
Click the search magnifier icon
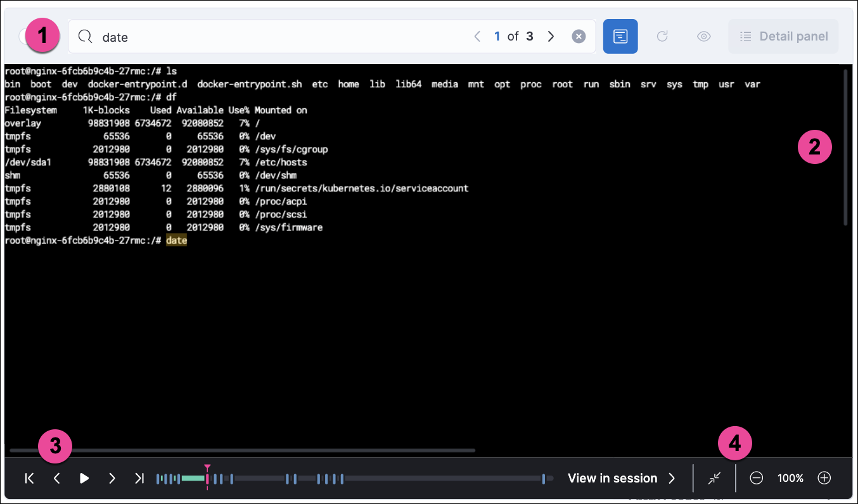coord(84,36)
